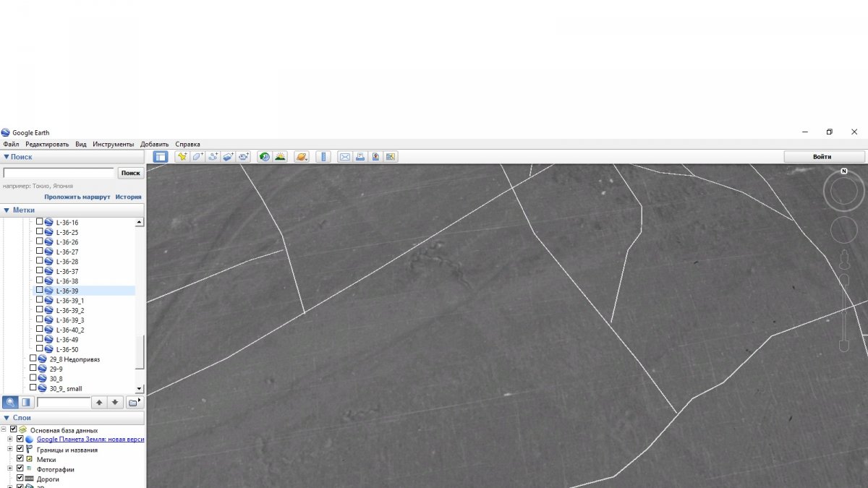Open the planet switcher (Saturn icon)

pos(302,156)
